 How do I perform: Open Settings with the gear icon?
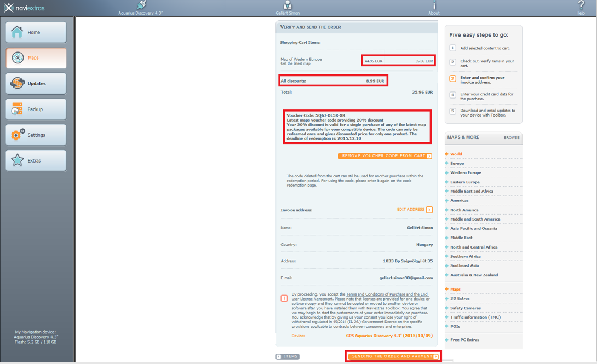pos(36,135)
